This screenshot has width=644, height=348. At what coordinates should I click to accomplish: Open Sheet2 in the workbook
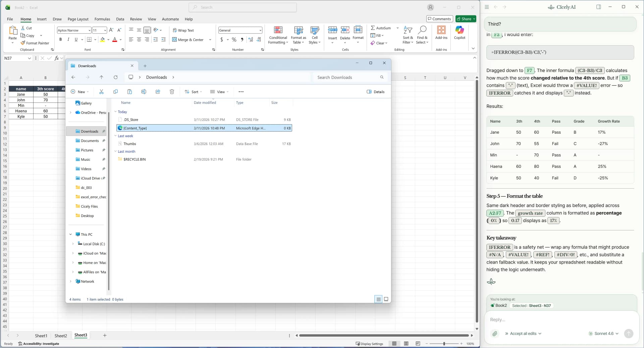click(x=61, y=335)
